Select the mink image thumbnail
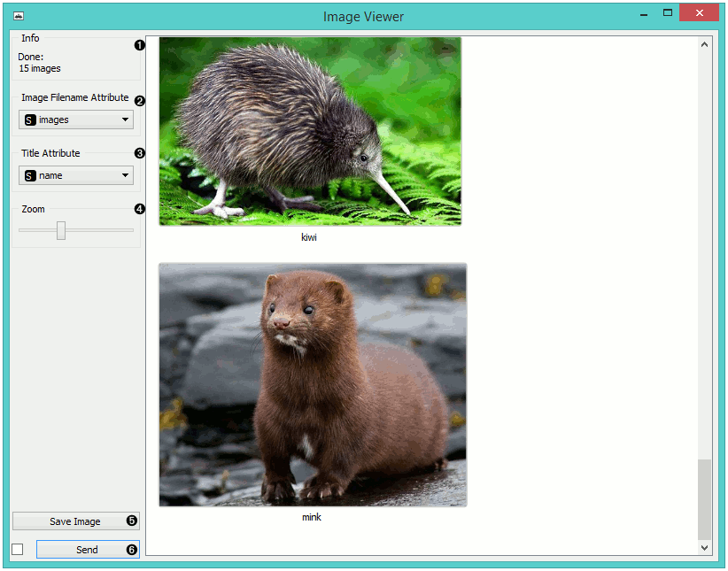Image resolution: width=728 pixels, height=571 pixels. (312, 384)
